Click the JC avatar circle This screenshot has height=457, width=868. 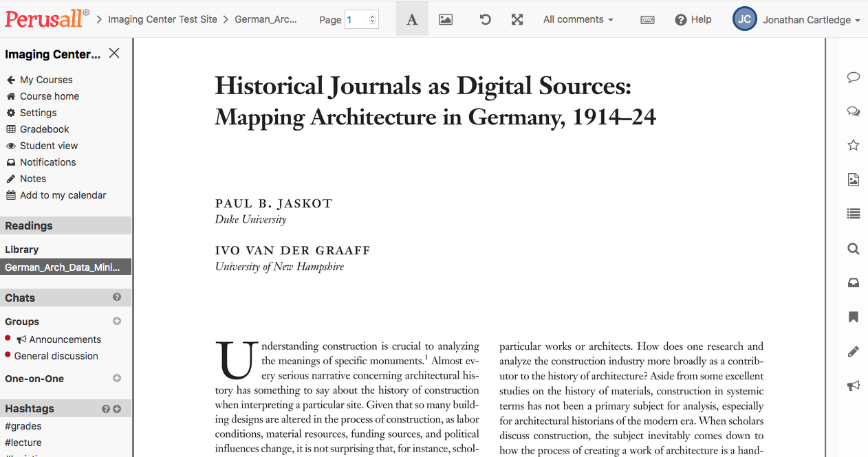745,19
